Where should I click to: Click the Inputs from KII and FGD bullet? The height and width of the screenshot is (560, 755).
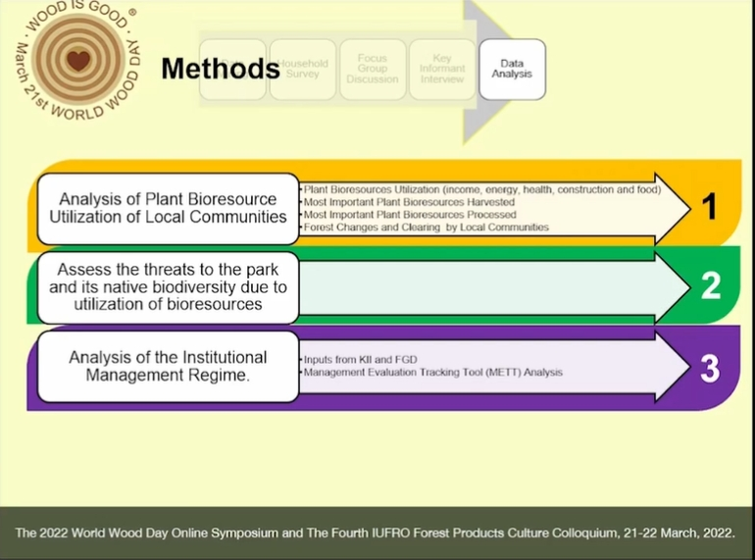coord(362,360)
